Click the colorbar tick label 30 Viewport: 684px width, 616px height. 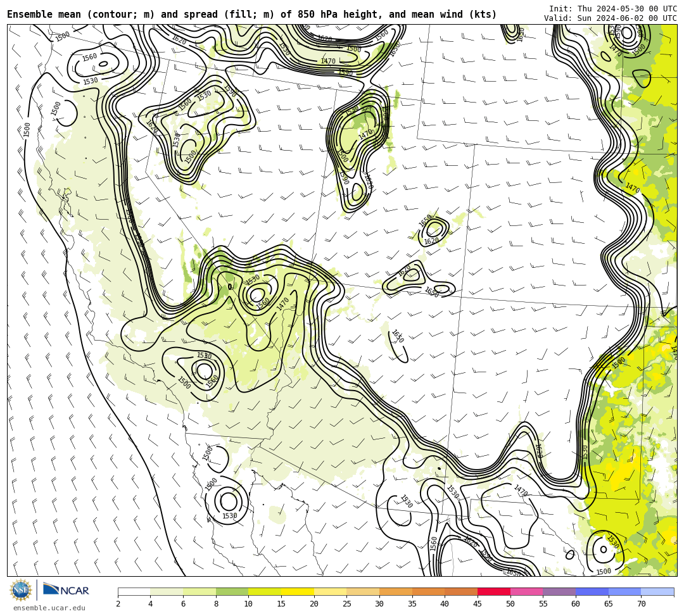(379, 604)
